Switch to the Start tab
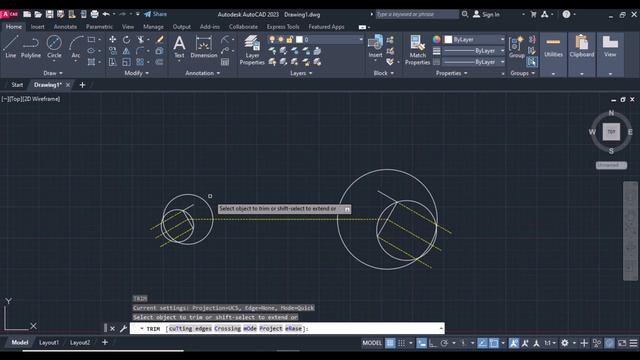Screen dimensions: 640x360 17,85
